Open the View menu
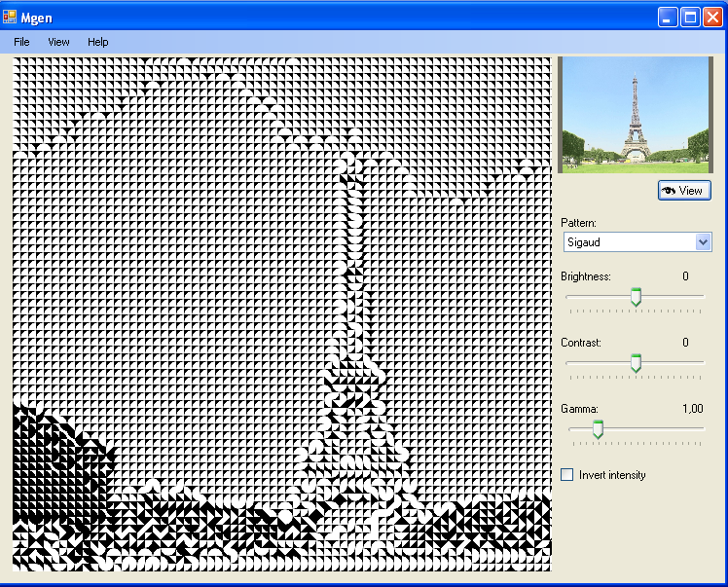This screenshot has height=587, width=728. [58, 42]
